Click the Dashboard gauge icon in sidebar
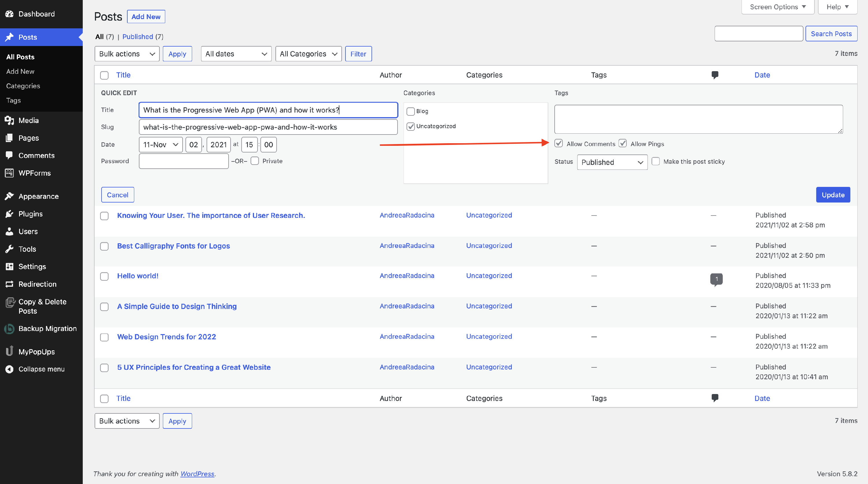Image resolution: width=868 pixels, height=484 pixels. pos(10,14)
